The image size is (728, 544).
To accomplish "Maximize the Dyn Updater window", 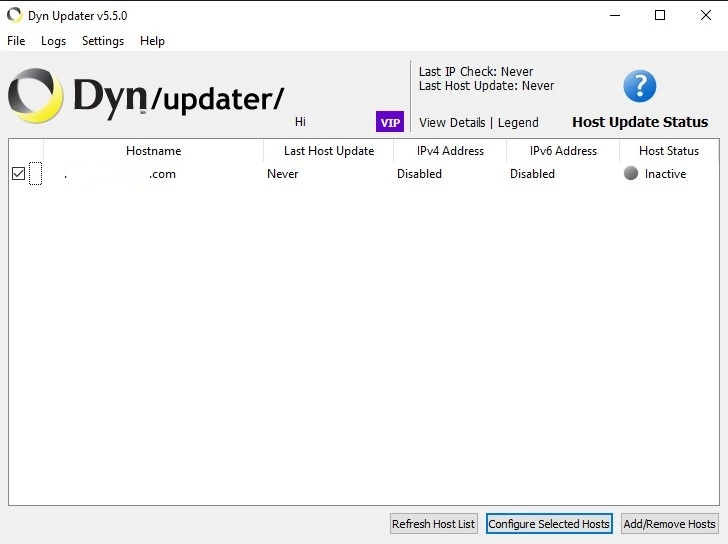I will (x=660, y=15).
